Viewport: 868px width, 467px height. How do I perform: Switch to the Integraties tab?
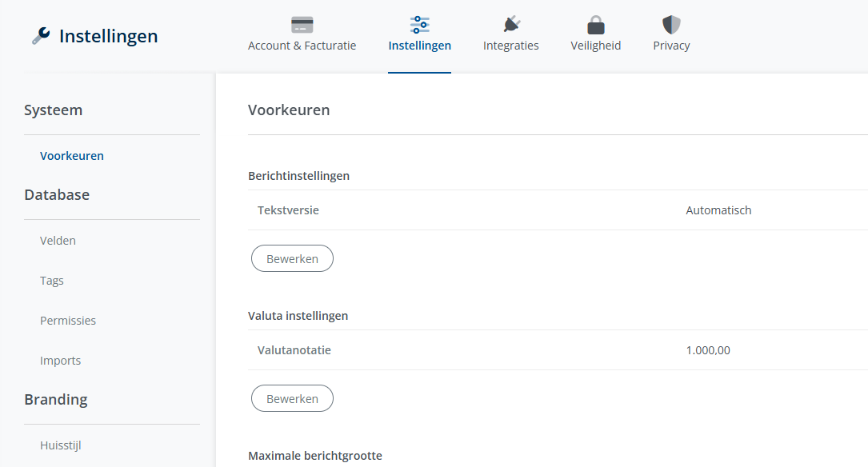click(x=511, y=46)
